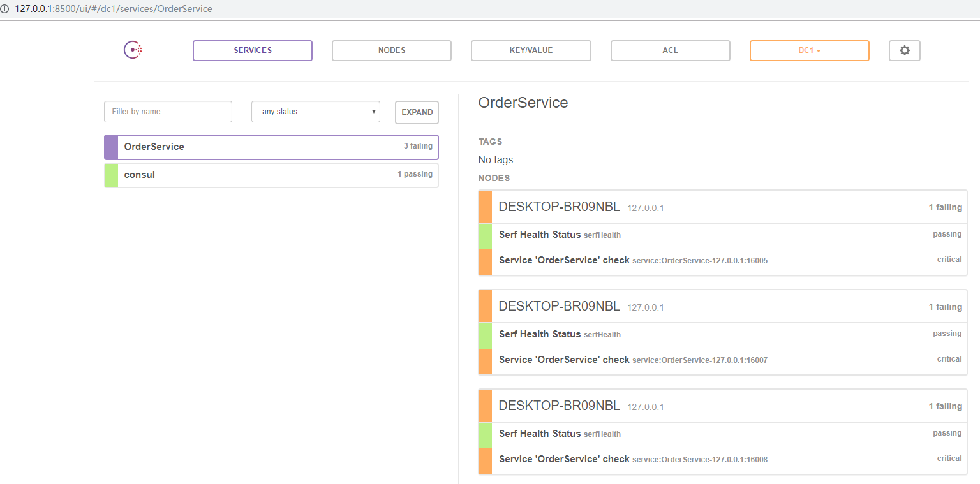Click check ID service:OrderService-127.0.0.1:16005
The height and width of the screenshot is (484, 980).
pyautogui.click(x=700, y=261)
